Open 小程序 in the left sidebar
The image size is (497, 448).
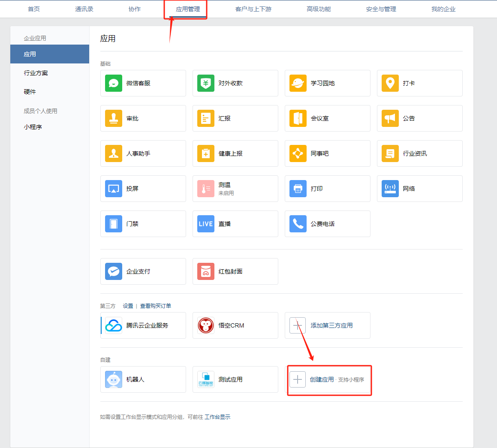point(33,127)
